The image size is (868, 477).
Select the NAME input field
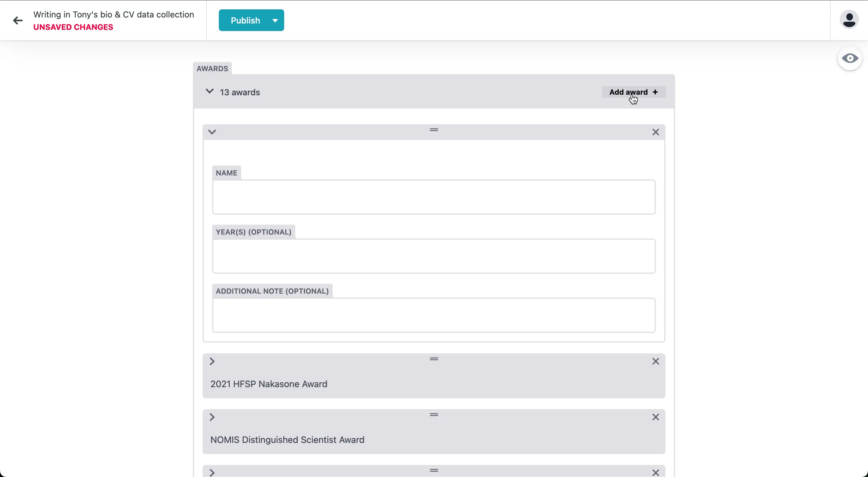coord(434,197)
